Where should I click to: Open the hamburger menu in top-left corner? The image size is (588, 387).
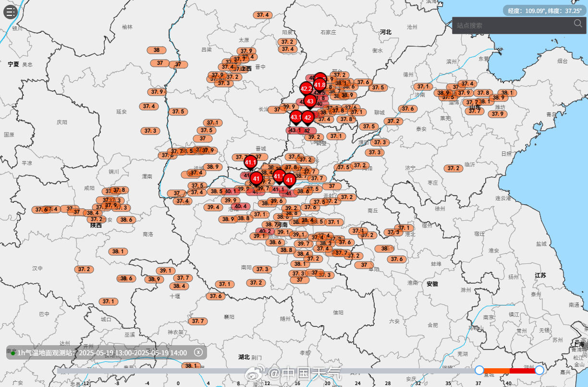click(11, 12)
